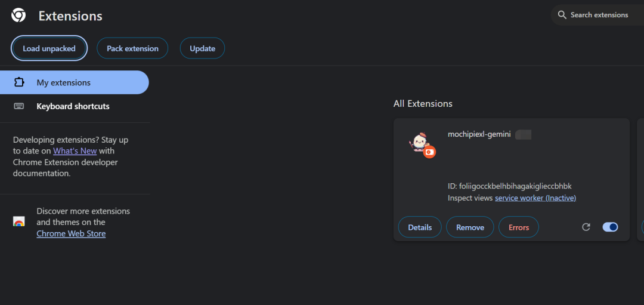View Errors for mochipiexl-gemini

(519, 227)
